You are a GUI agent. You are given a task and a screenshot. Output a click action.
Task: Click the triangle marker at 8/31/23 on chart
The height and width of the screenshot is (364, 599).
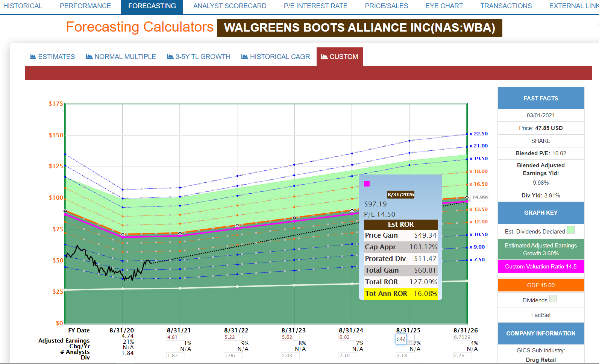294,217
